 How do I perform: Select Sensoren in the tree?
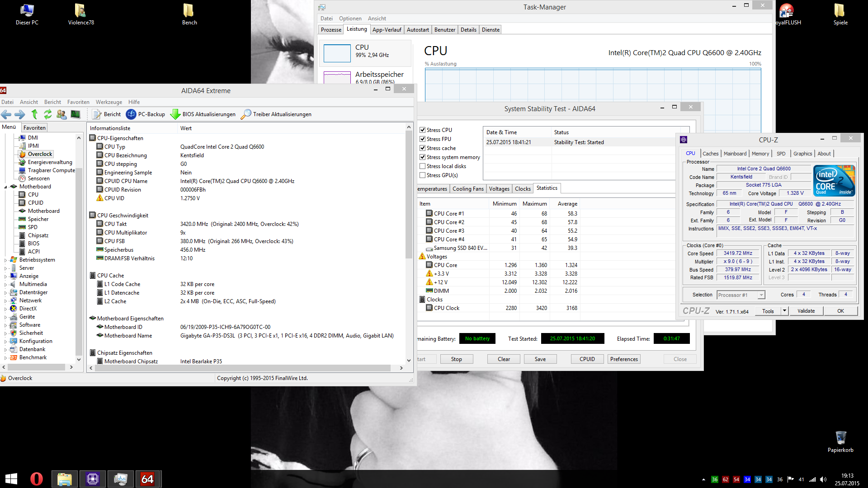38,178
